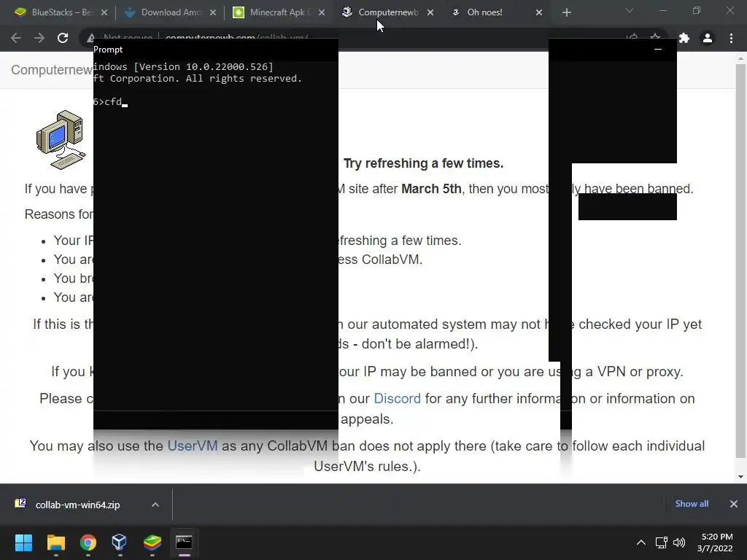Open the Windows Start menu

[23, 542]
